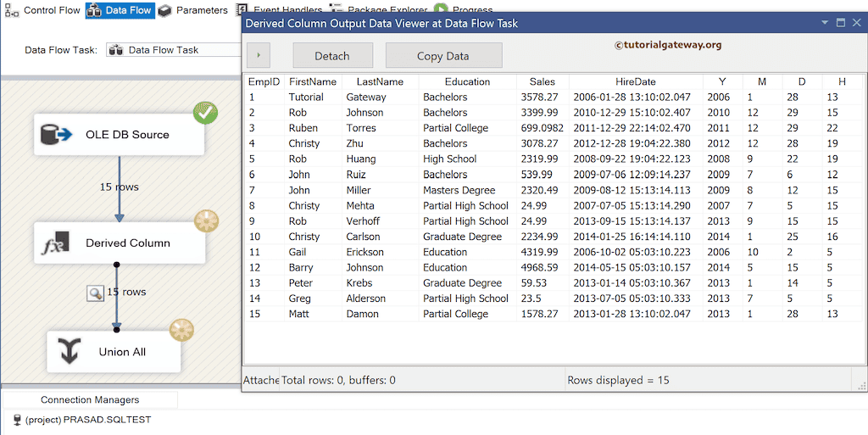Image resolution: width=868 pixels, height=435 pixels.
Task: Click the Mehta last name cell
Action: (x=381, y=205)
